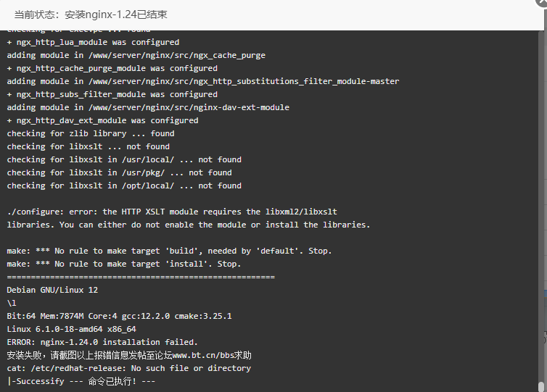The image size is (547, 392).
Task: Click the line of equals-sign separators in the log
Action: pyautogui.click(x=141, y=277)
